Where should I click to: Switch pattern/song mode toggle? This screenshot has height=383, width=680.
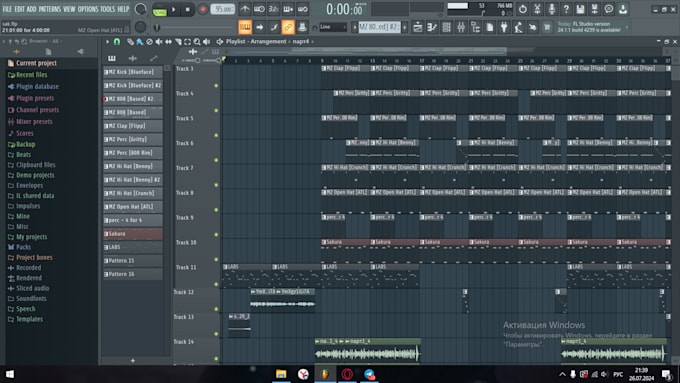[x=159, y=10]
